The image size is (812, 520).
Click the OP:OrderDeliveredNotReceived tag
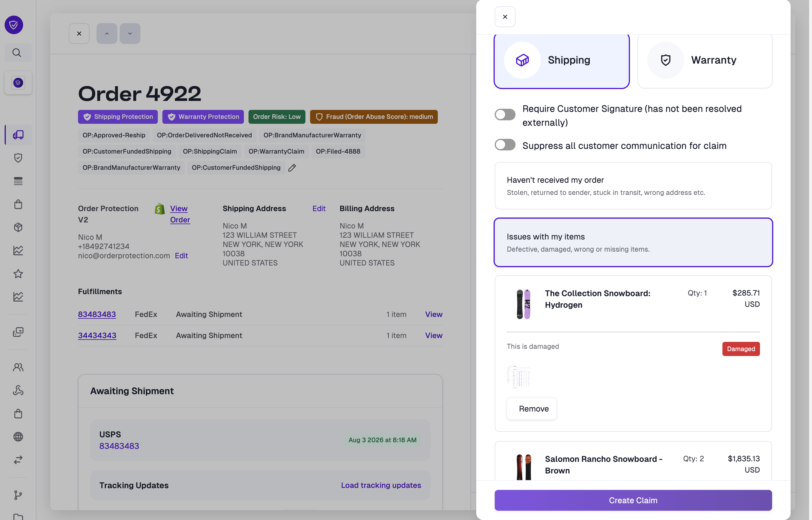204,135
